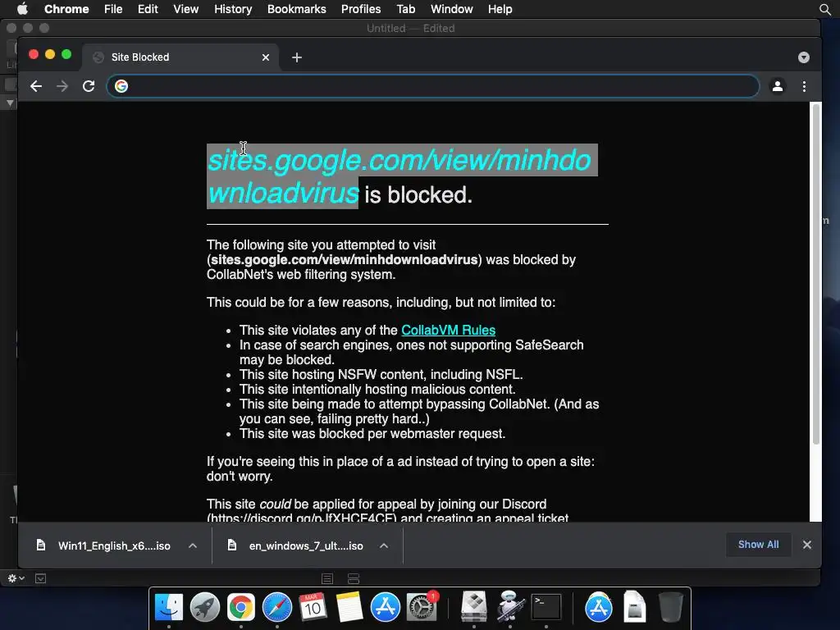This screenshot has width=840, height=630.
Task: Open the Edit menu
Action: (148, 9)
